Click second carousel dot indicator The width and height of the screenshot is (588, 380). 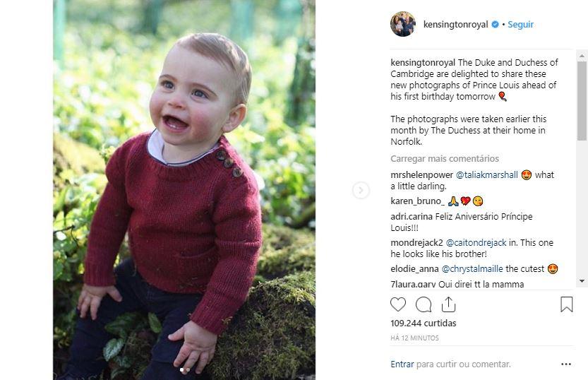tap(188, 369)
